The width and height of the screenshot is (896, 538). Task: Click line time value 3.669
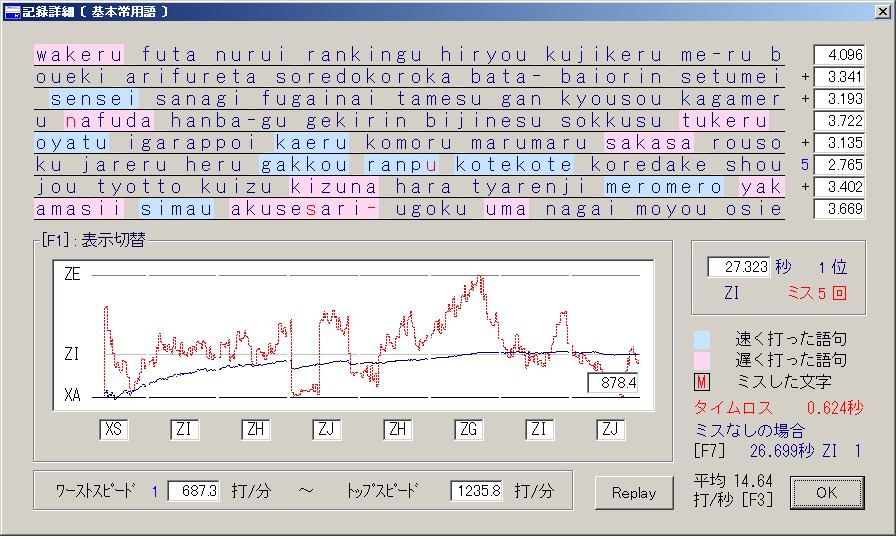point(839,208)
